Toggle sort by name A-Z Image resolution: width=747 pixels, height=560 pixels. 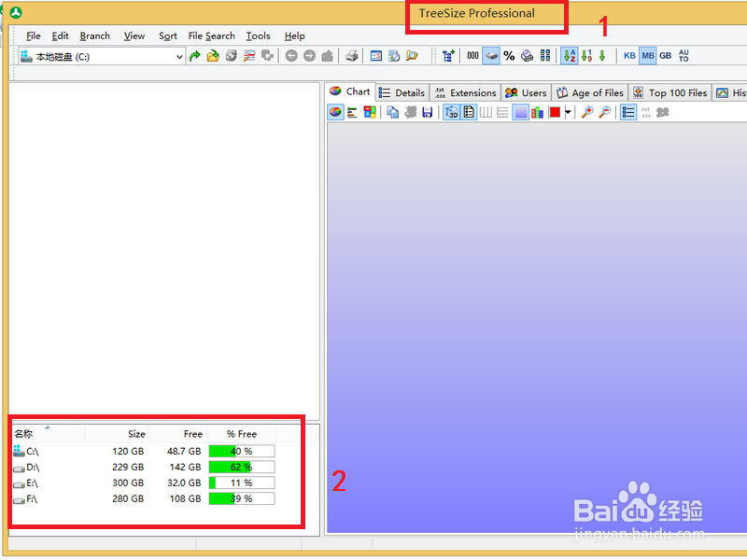pyautogui.click(x=570, y=56)
